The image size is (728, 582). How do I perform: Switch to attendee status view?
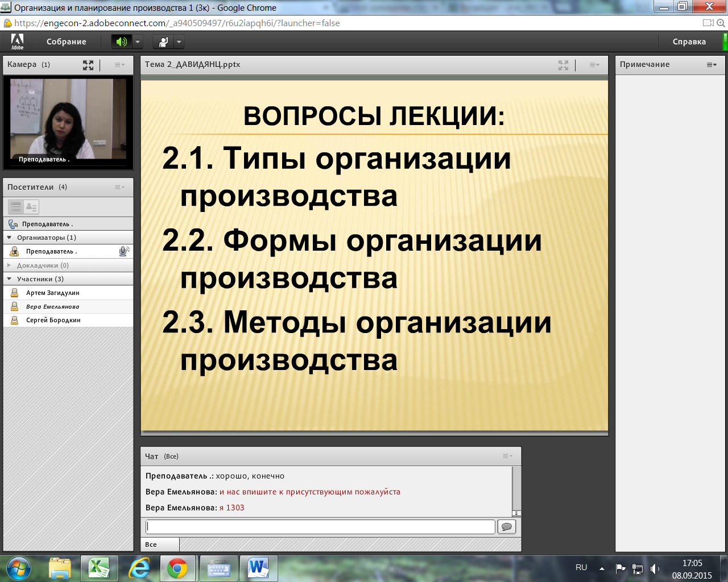pos(31,207)
